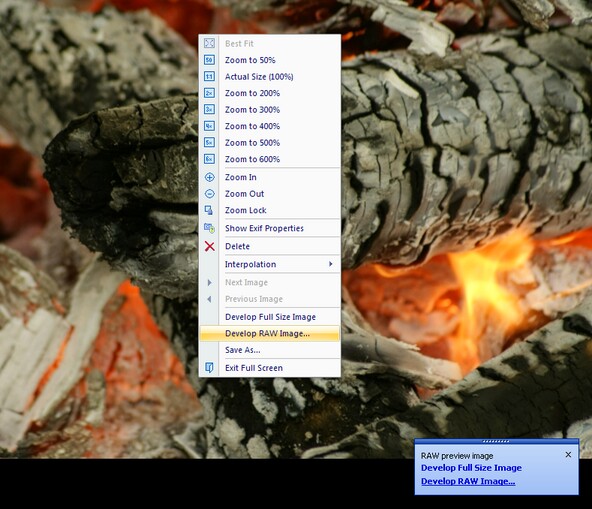This screenshot has height=509, width=592.
Task: Choose Develop Full Size Image menu entry
Action: tap(270, 317)
